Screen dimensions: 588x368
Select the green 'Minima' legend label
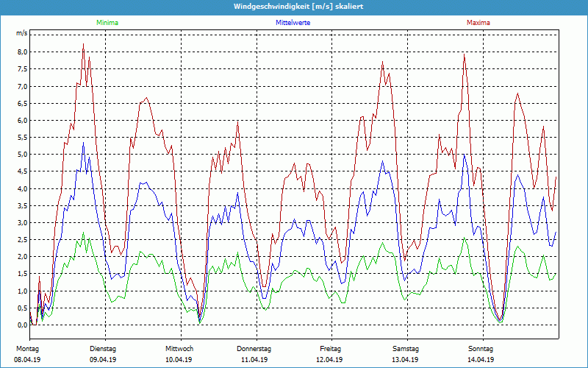pos(107,23)
